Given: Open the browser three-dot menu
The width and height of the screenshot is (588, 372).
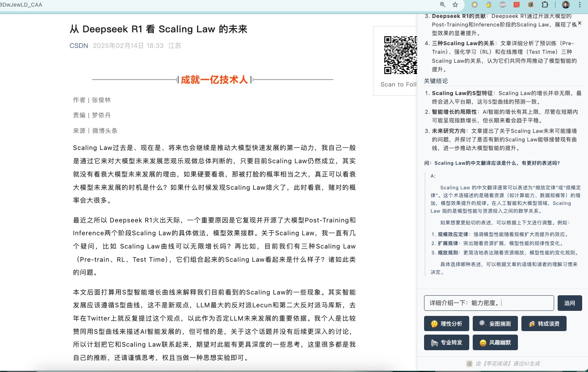Looking at the screenshot, I should pyautogui.click(x=580, y=5).
